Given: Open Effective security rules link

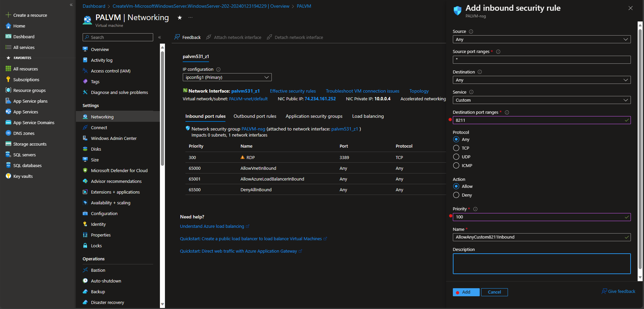Looking at the screenshot, I should 293,91.
